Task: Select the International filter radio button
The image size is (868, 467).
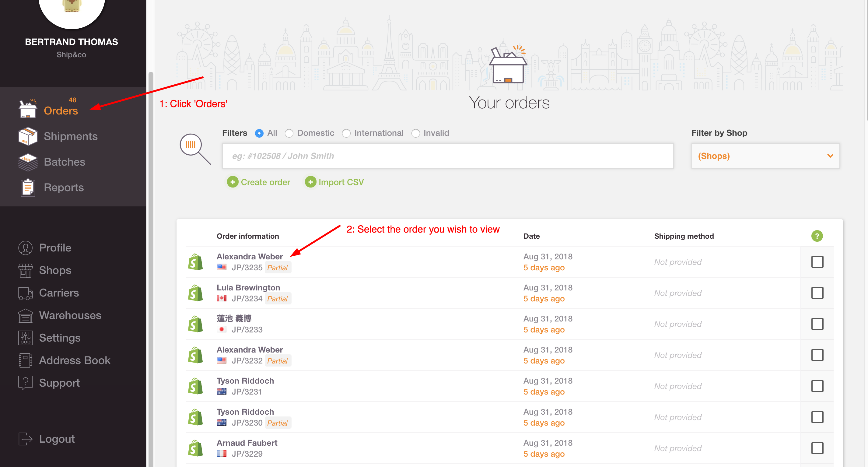Action: click(x=346, y=133)
